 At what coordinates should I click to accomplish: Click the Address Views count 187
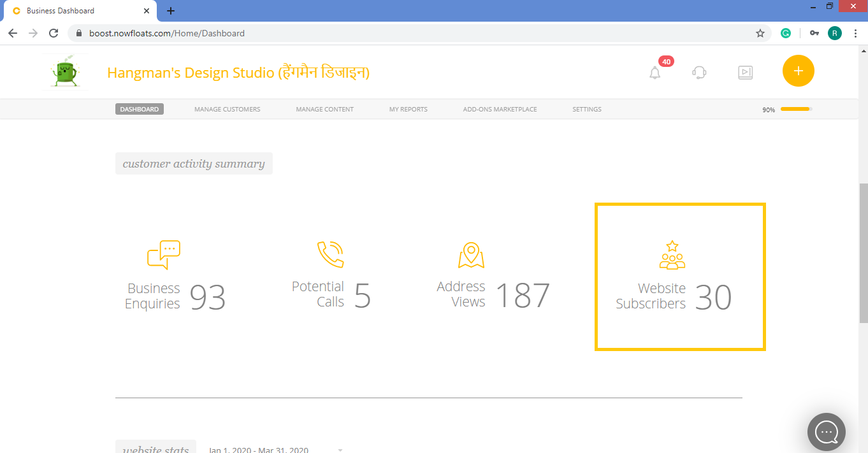click(x=523, y=296)
